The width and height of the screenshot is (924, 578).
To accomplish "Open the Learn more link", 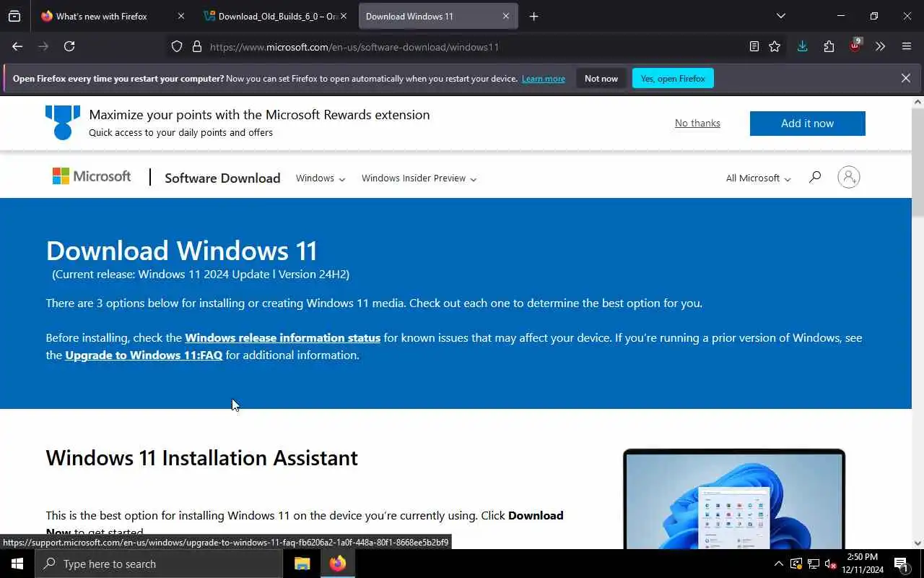I will point(544,79).
